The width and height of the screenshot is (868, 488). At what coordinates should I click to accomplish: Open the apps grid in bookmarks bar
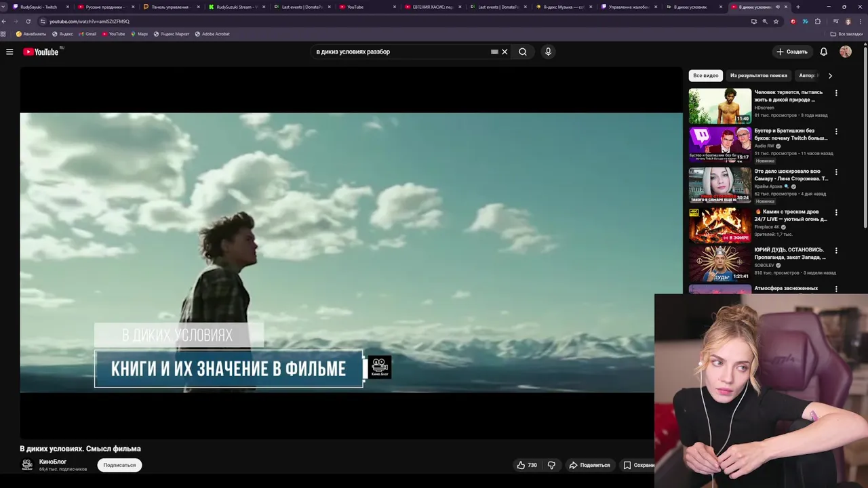point(3,34)
